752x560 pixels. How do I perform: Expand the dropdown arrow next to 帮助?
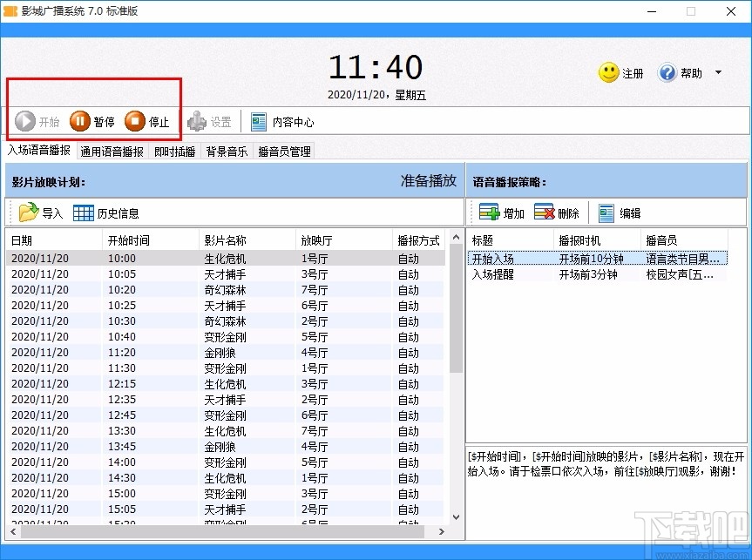(x=716, y=73)
